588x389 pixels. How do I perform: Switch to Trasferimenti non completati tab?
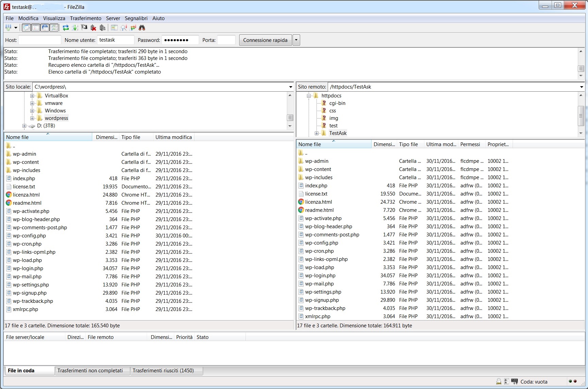point(92,371)
